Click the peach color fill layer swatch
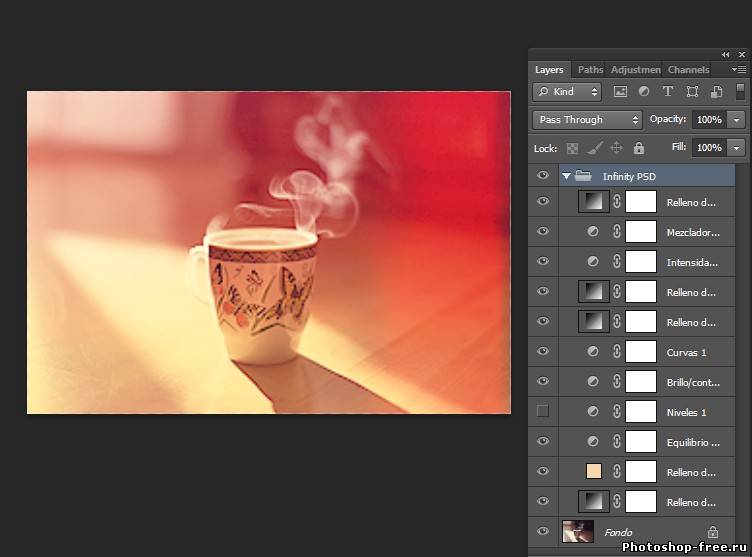 [594, 471]
